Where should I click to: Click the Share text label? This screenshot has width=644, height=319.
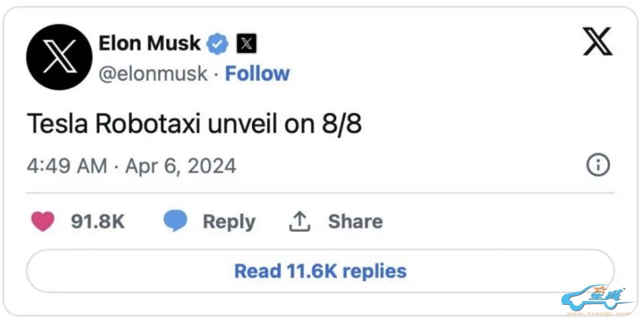(x=355, y=222)
